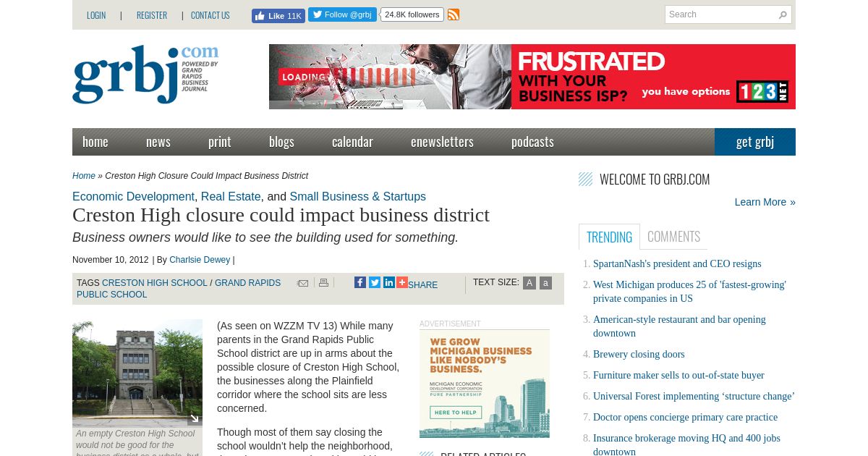Screen dimensions: 868x456
Task: Open the RSS feed icon
Action: [x=454, y=14]
